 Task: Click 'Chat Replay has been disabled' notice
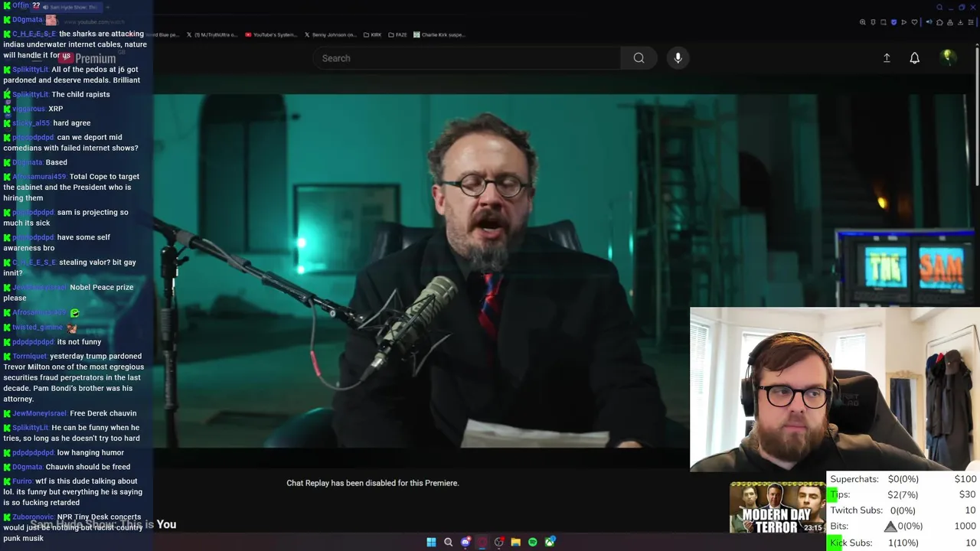pyautogui.click(x=372, y=483)
